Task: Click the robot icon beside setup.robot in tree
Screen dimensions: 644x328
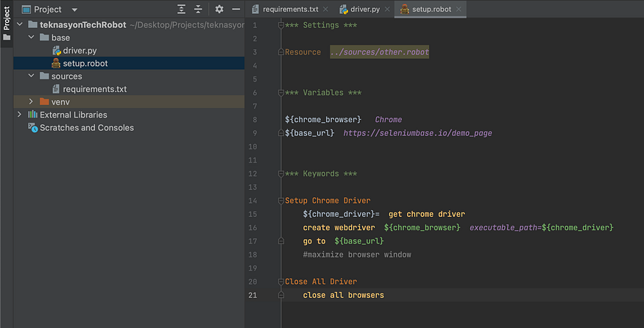Action: tap(55, 63)
